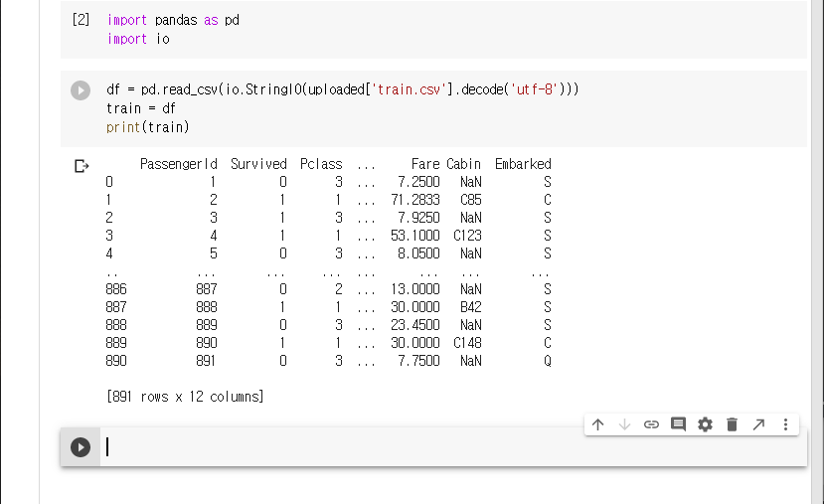Run the empty code cell

click(81, 447)
